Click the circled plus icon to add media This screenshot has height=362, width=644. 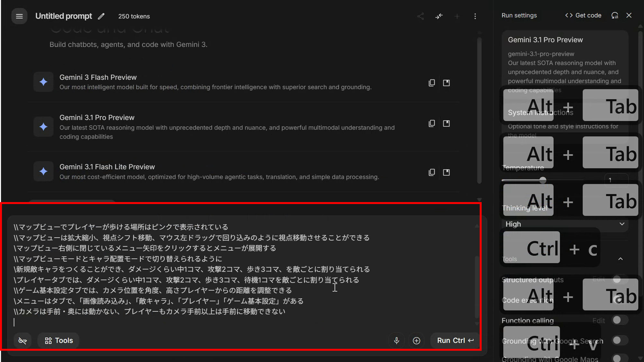[416, 340]
